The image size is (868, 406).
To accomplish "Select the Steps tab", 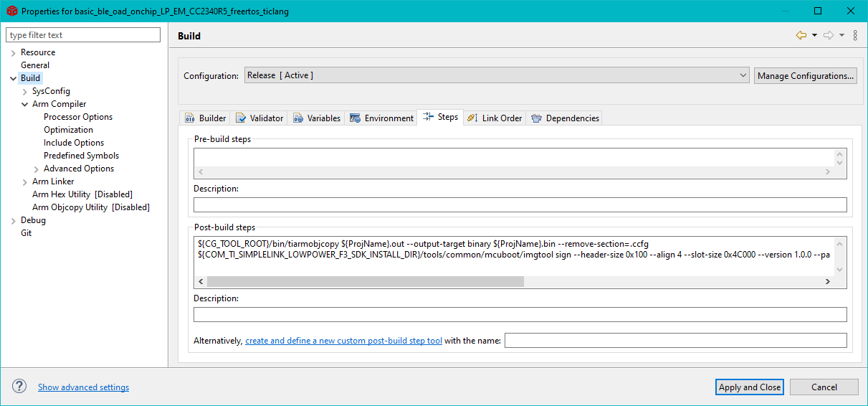I will pyautogui.click(x=440, y=117).
